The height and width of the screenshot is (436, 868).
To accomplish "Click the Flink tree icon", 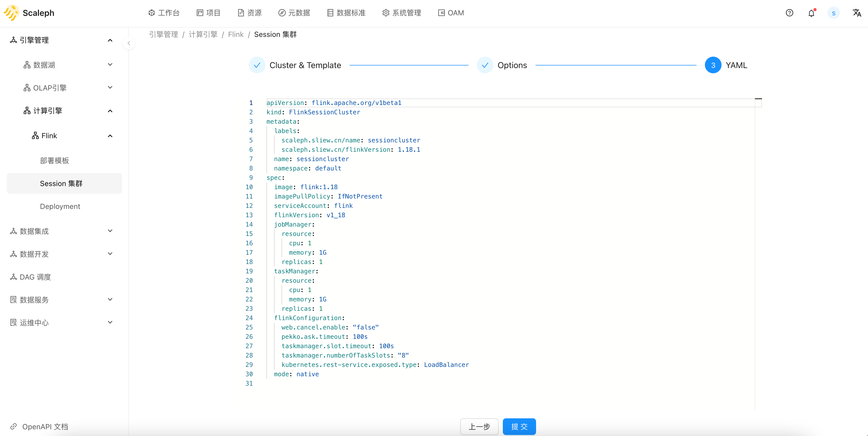I will tap(35, 136).
